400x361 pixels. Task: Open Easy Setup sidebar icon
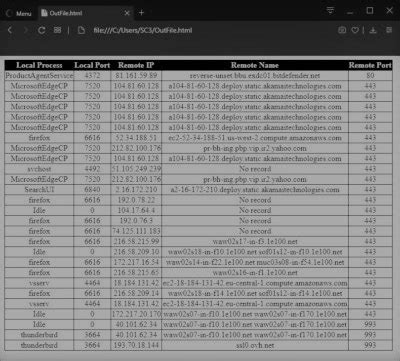[389, 30]
